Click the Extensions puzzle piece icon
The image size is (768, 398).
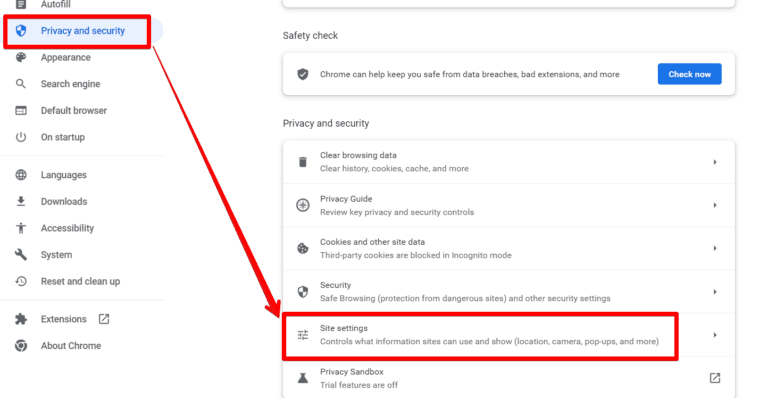pos(21,319)
